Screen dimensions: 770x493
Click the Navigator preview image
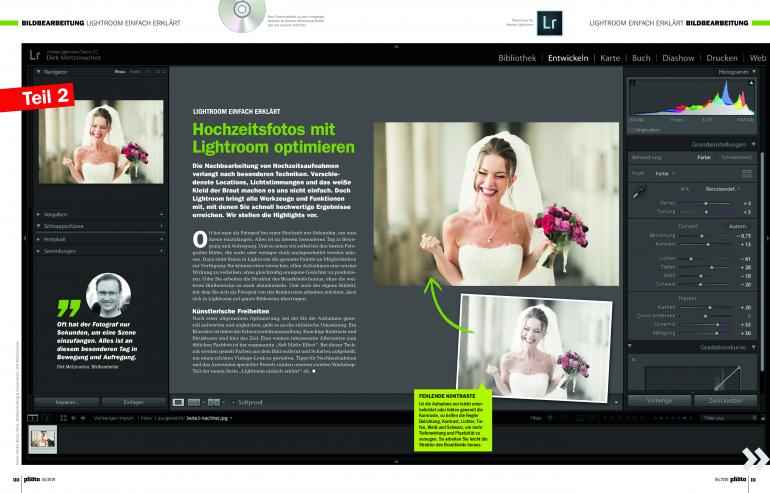[101, 142]
